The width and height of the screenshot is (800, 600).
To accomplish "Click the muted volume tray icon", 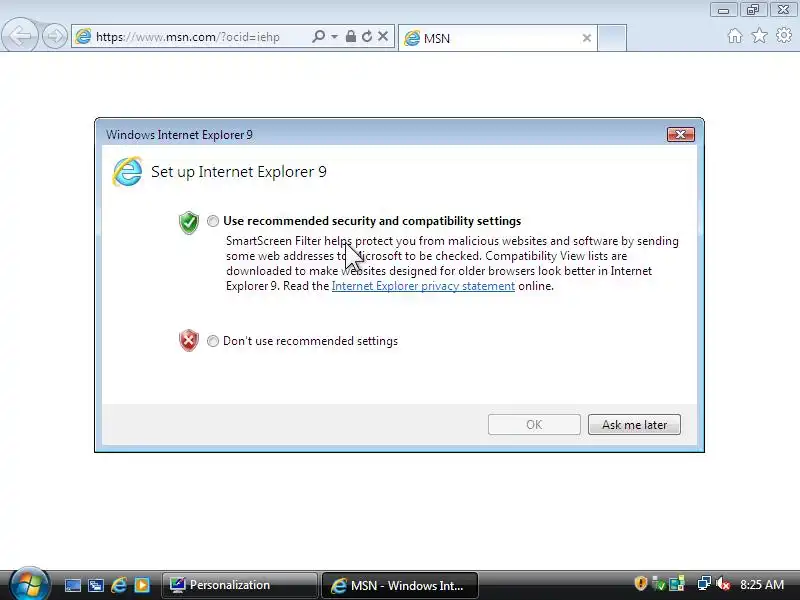I will click(722, 583).
